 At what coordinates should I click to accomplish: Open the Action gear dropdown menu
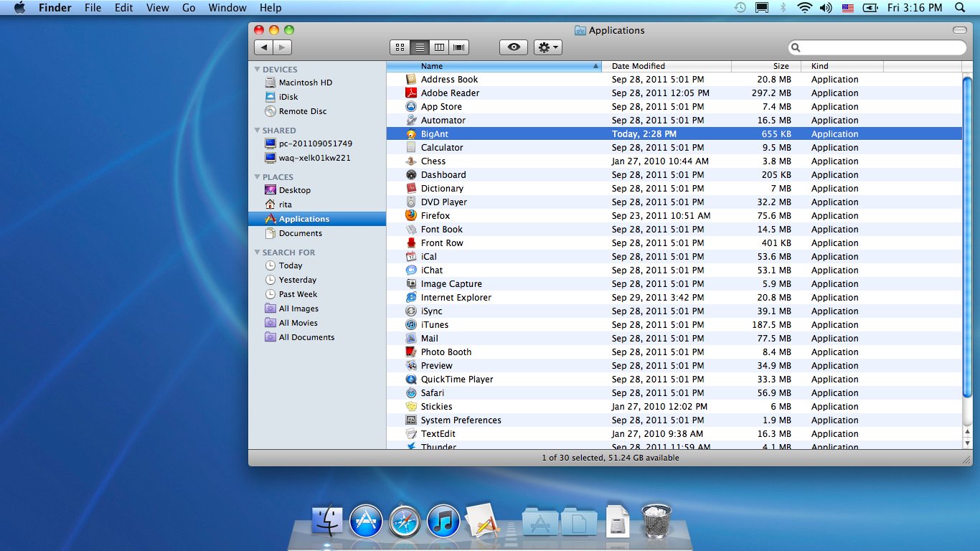pos(548,47)
